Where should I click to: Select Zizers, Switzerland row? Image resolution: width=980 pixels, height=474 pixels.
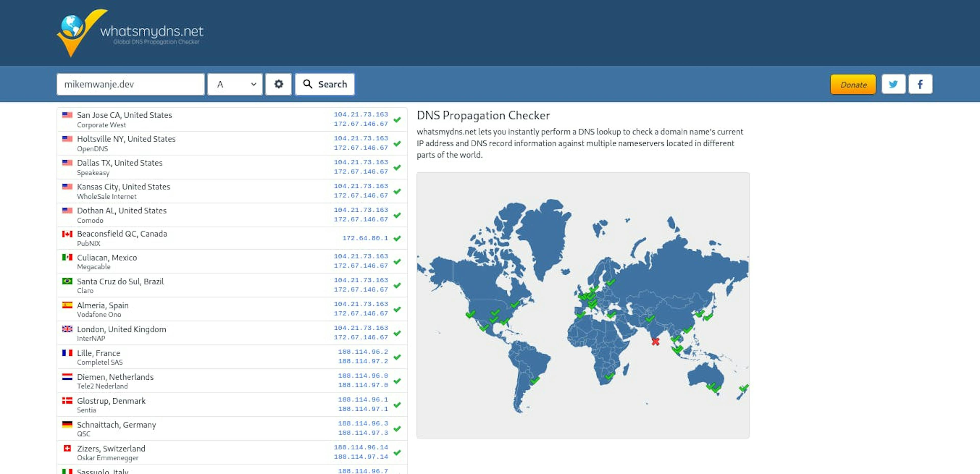(232, 453)
